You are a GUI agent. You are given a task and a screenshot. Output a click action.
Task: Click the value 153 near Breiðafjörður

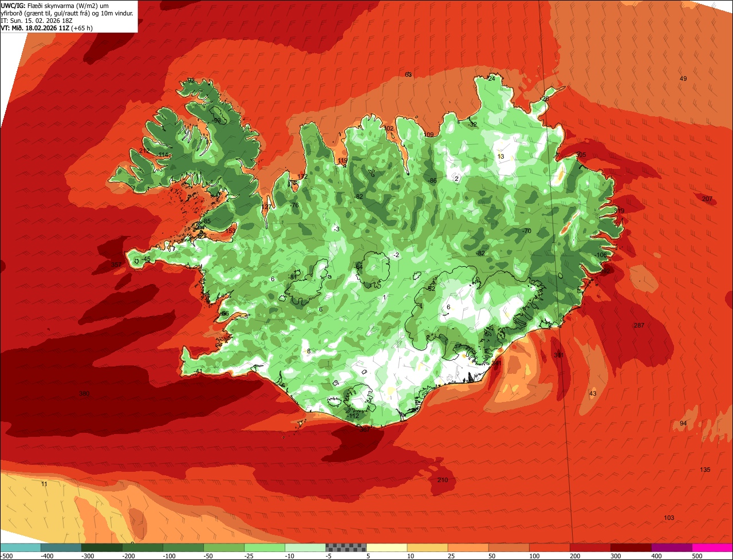click(230, 230)
